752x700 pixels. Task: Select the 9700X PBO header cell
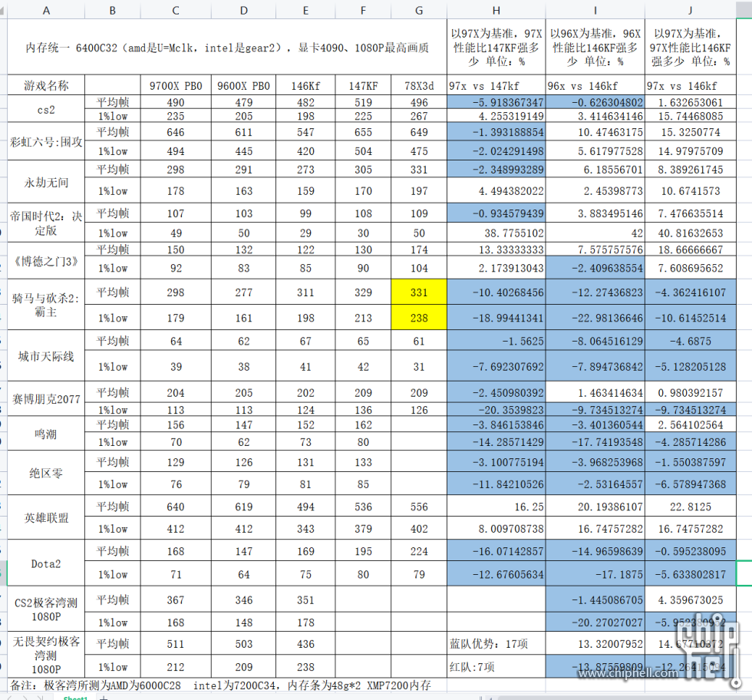click(176, 85)
